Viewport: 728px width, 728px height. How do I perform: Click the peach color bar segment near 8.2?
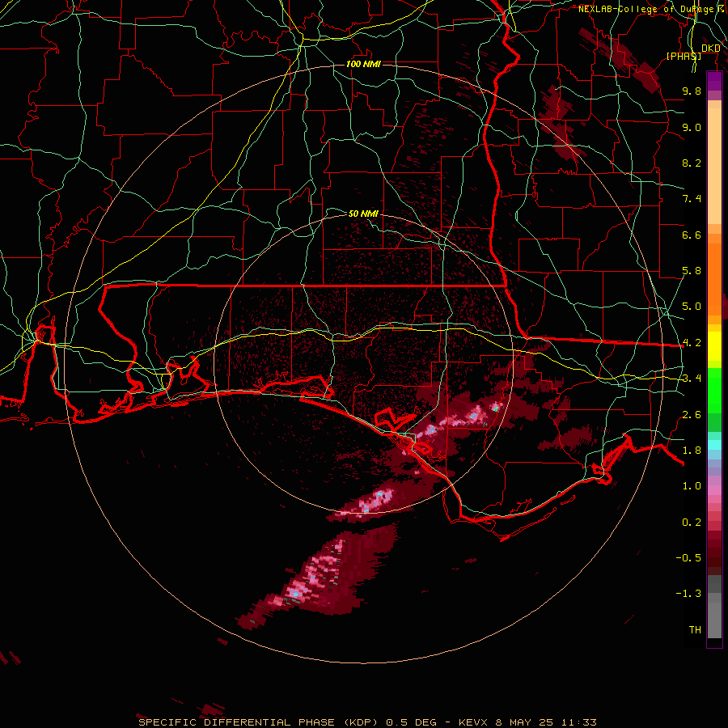tap(714, 166)
